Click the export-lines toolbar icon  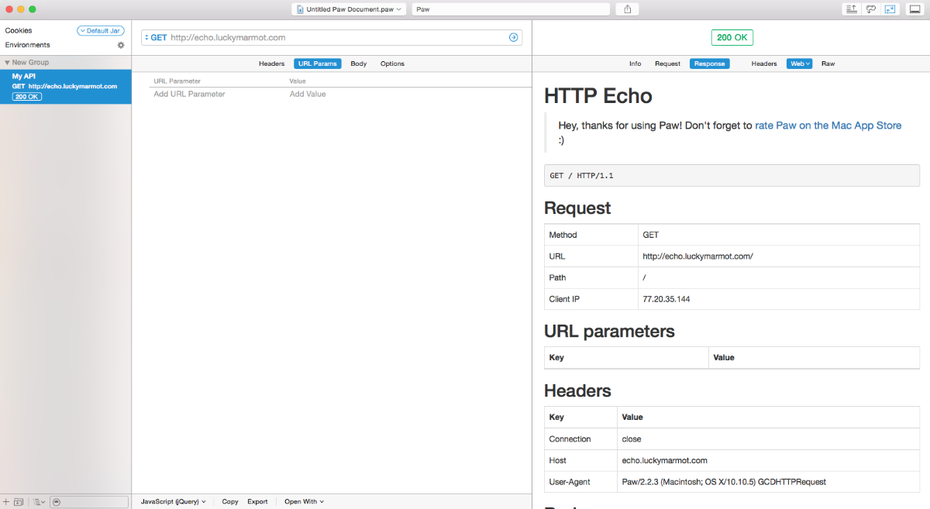(x=851, y=9)
